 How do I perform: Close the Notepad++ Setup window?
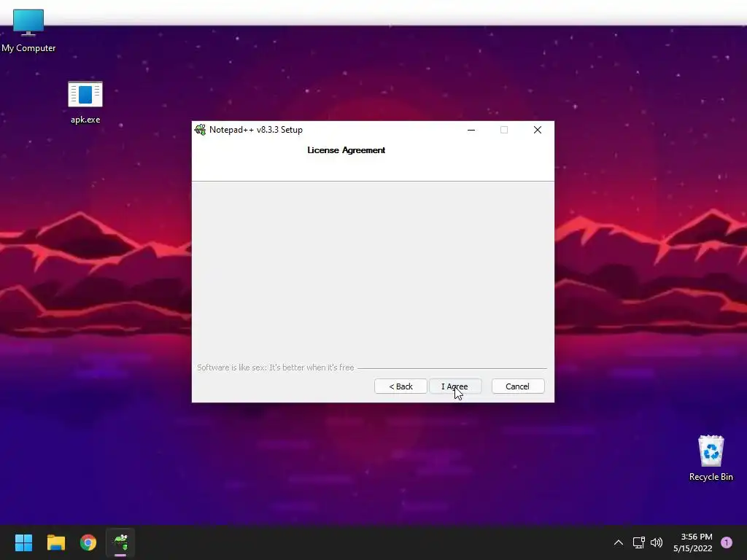point(538,130)
